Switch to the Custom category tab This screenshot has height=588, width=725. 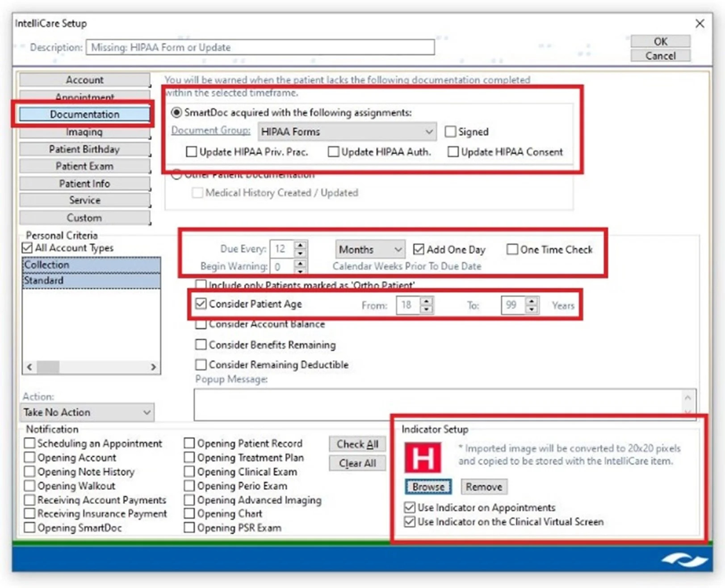[x=84, y=218]
